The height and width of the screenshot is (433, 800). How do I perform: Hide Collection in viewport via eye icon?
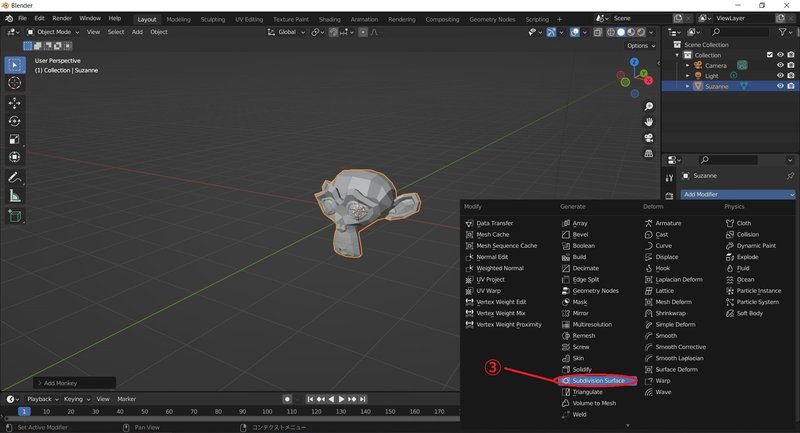coord(780,55)
